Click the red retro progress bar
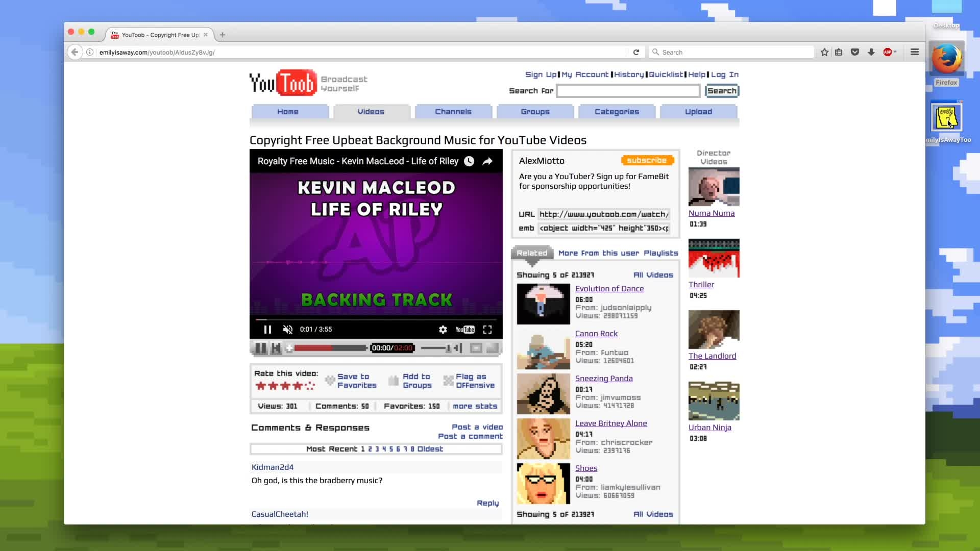 (x=330, y=348)
